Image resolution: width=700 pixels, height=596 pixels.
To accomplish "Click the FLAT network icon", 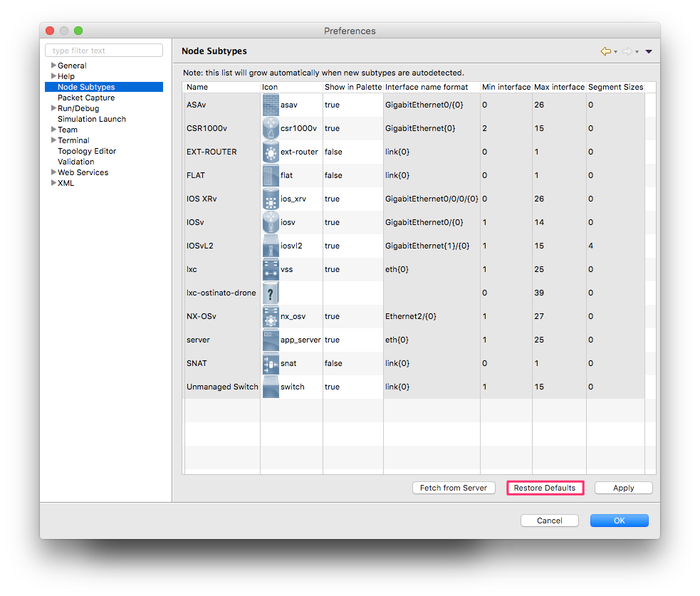I will (x=271, y=175).
